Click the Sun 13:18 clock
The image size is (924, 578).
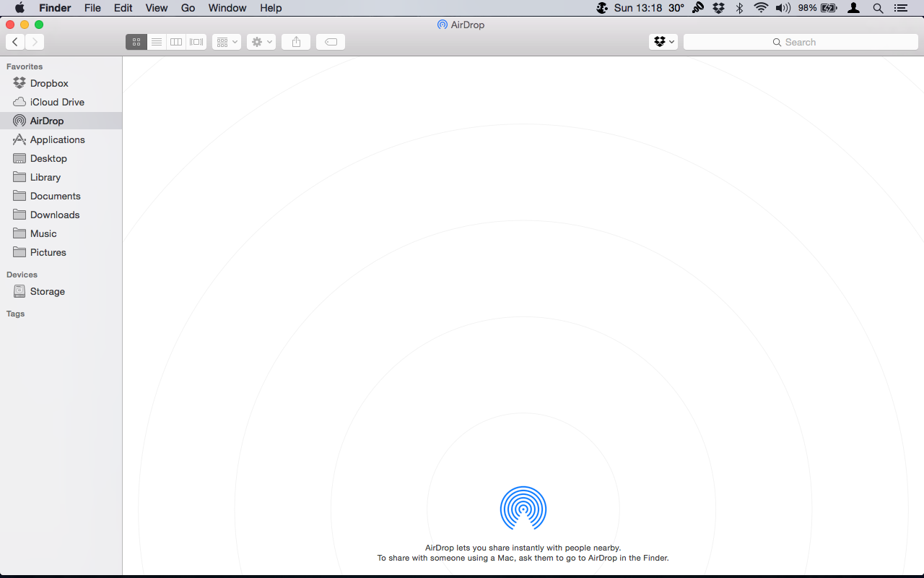pyautogui.click(x=638, y=8)
